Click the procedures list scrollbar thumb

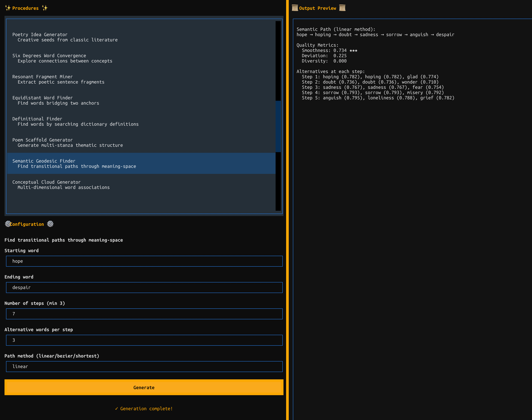pyautogui.click(x=278, y=126)
